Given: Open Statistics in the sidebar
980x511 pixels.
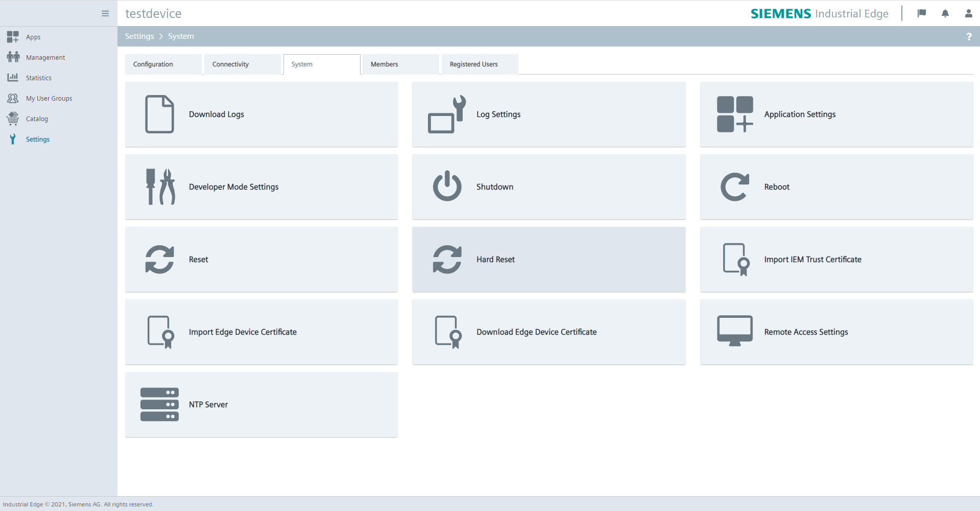Looking at the screenshot, I should click(x=38, y=78).
